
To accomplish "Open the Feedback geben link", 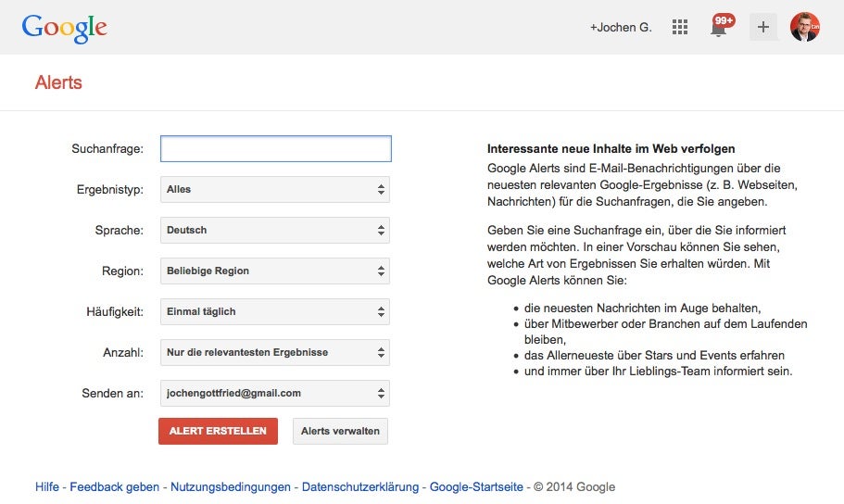I will tap(115, 486).
